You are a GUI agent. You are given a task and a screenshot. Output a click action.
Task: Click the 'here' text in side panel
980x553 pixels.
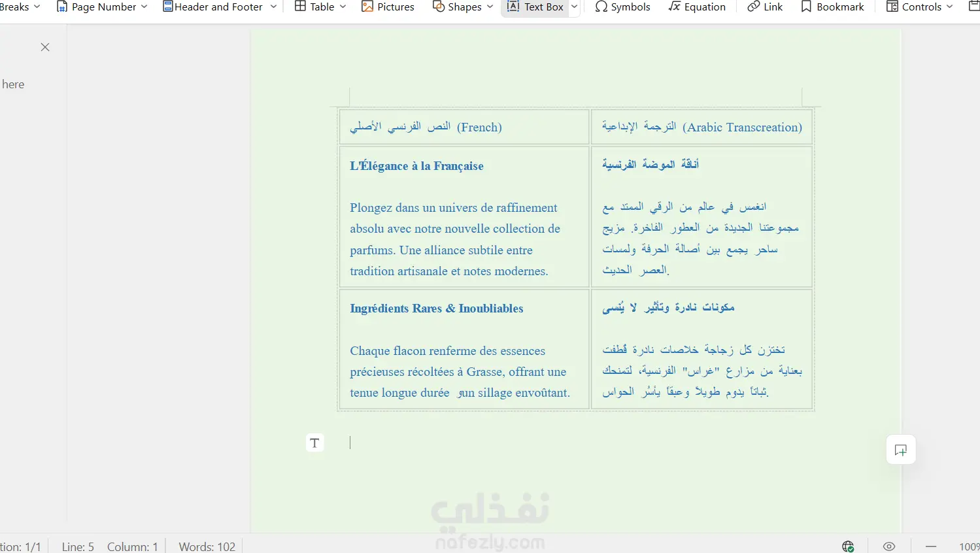(13, 84)
